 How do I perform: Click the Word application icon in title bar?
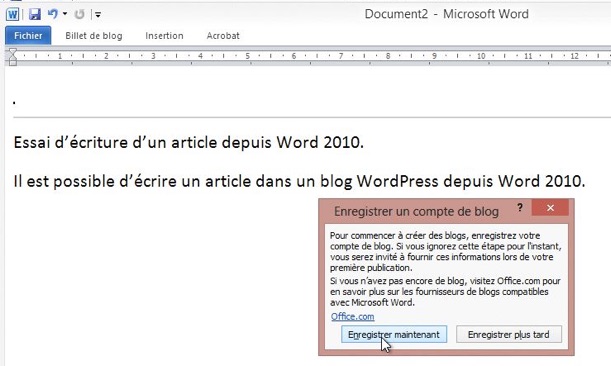12,14
